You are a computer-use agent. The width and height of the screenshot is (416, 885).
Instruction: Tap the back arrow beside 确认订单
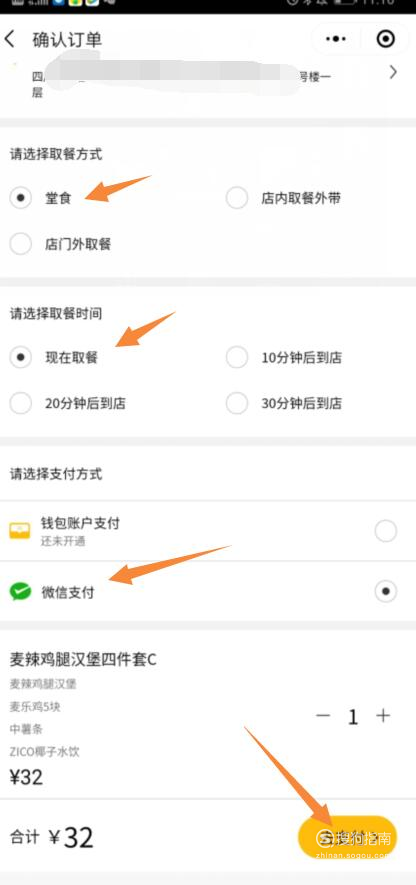click(x=10, y=40)
